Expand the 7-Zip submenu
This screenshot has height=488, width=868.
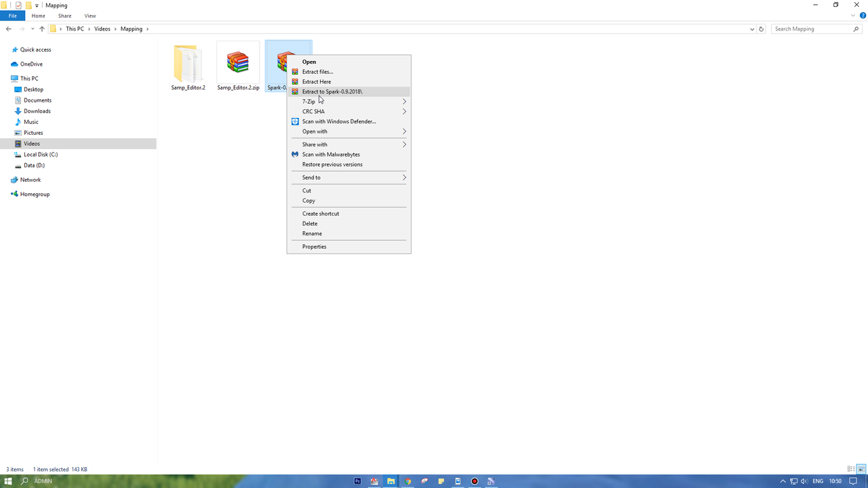coord(404,102)
